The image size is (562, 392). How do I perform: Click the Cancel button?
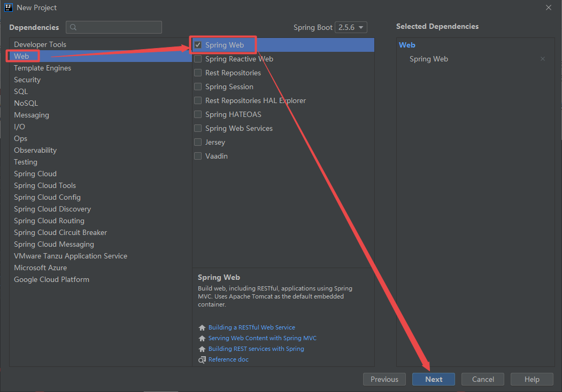(x=483, y=380)
